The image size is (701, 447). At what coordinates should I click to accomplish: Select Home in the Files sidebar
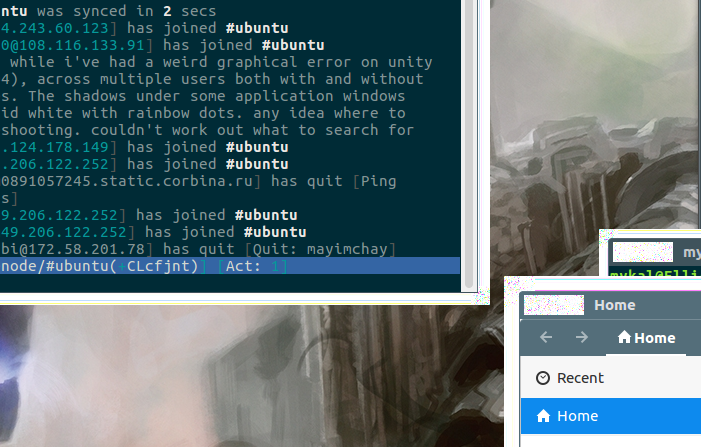[611, 416]
